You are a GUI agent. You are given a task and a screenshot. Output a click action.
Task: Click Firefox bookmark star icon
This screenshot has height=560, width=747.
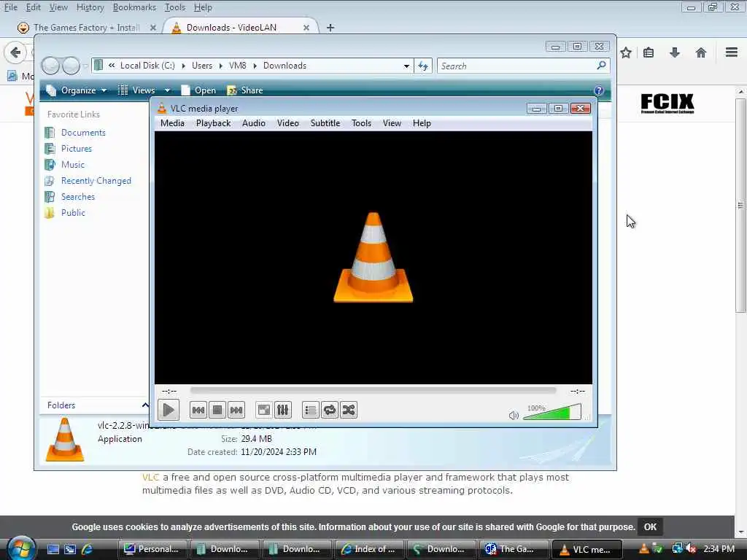pyautogui.click(x=626, y=52)
